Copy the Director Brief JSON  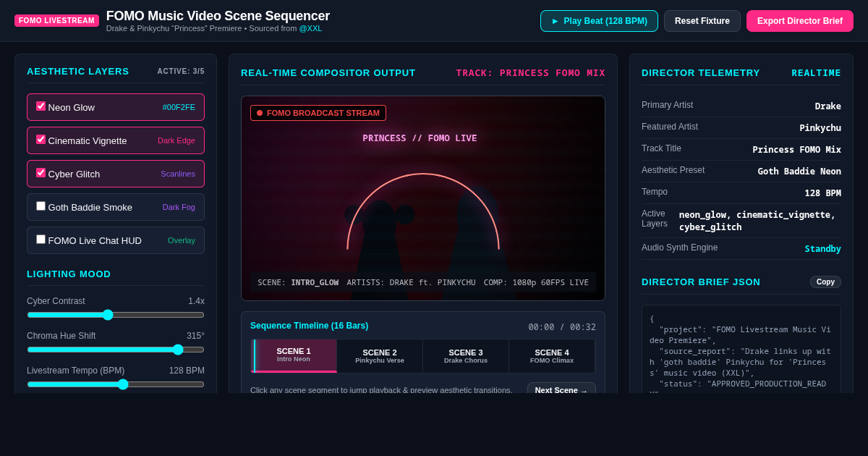(x=825, y=282)
